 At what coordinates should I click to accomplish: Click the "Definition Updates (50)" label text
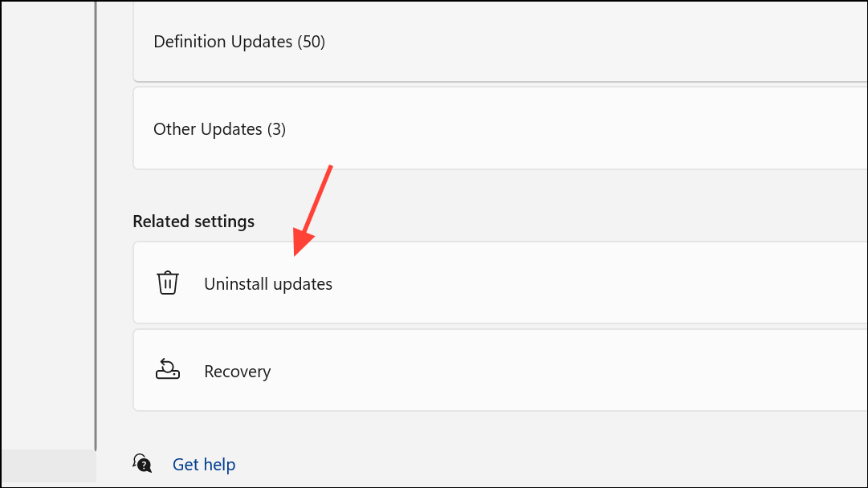pos(239,42)
